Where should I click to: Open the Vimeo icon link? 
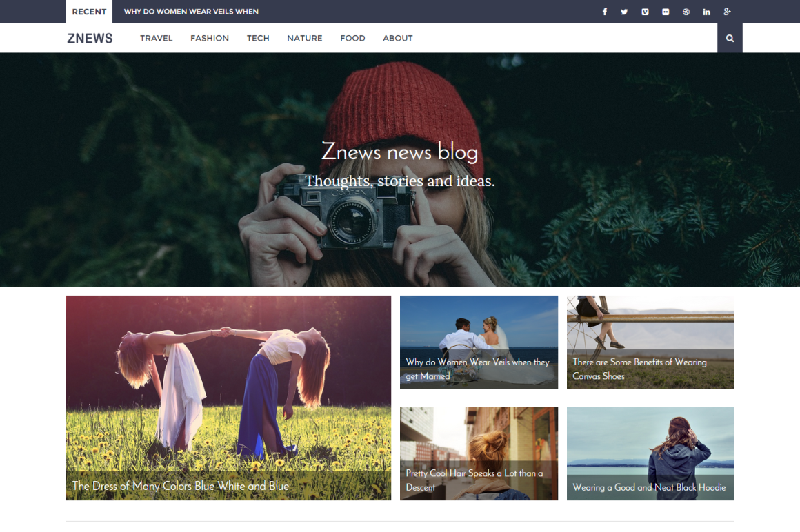coord(645,12)
